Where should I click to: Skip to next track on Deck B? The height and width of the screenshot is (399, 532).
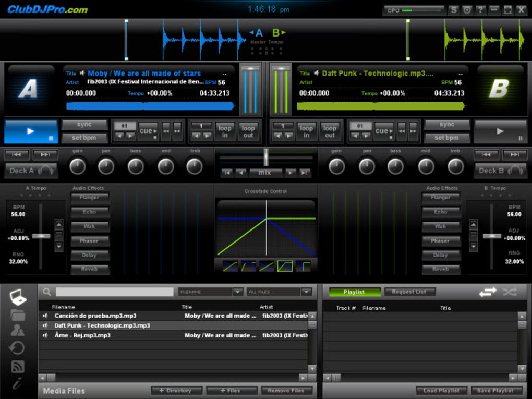[515, 155]
